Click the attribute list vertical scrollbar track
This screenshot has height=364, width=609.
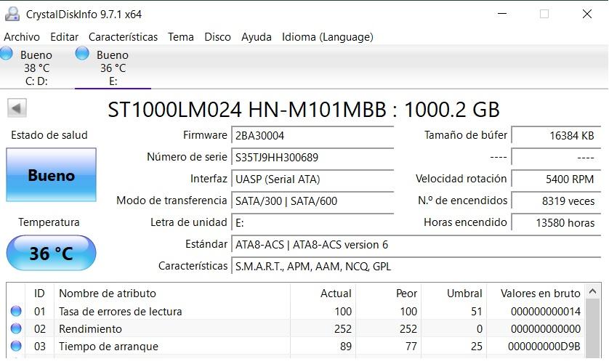pyautogui.click(x=592, y=328)
